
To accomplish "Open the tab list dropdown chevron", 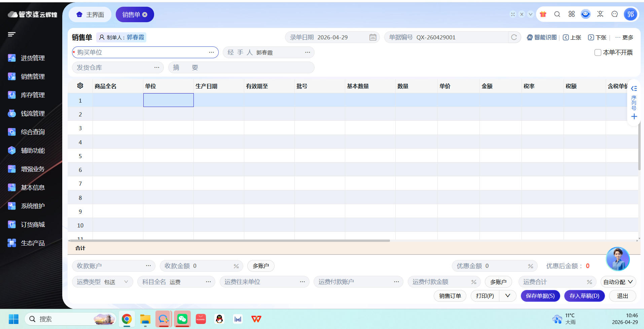I will 531,14.
